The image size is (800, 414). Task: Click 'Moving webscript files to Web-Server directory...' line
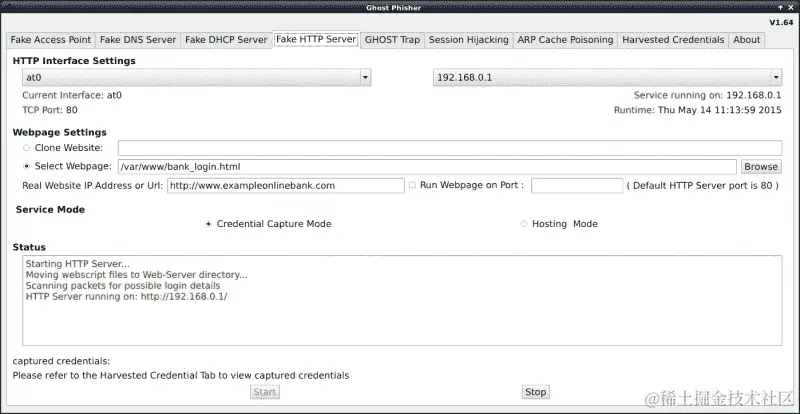pos(136,275)
